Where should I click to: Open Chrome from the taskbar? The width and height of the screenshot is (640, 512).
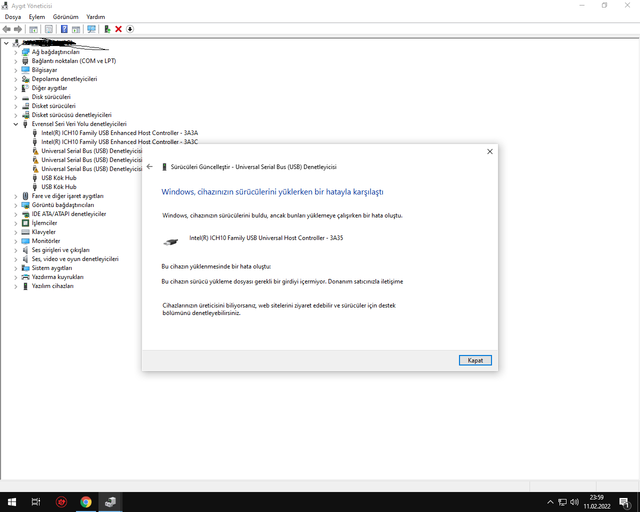click(x=86, y=502)
